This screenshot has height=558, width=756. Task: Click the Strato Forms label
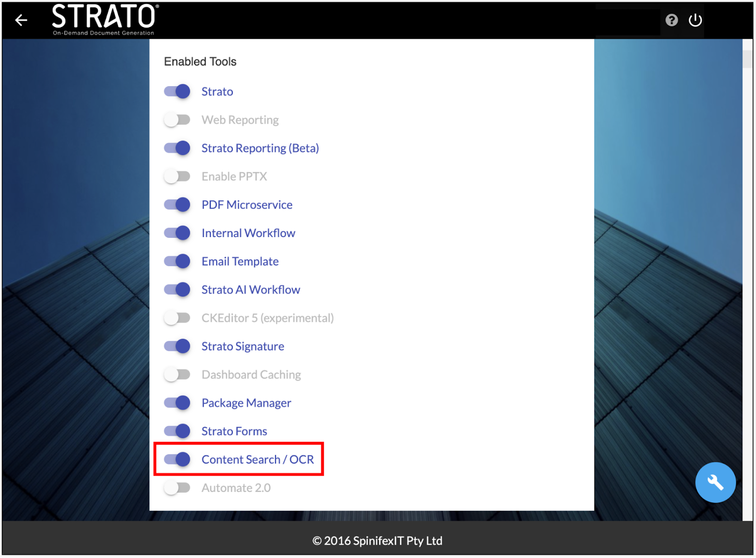tap(234, 431)
